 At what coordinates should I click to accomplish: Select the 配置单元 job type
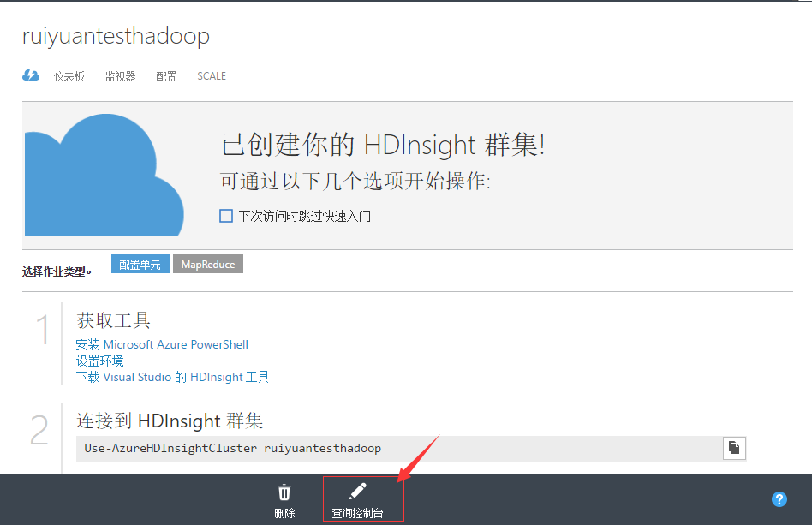click(140, 265)
